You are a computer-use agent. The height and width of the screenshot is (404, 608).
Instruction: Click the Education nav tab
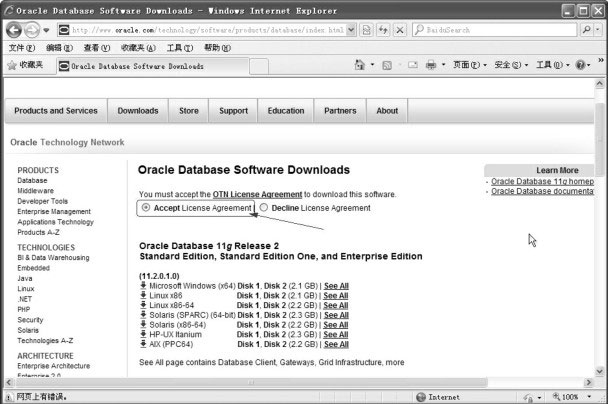286,111
